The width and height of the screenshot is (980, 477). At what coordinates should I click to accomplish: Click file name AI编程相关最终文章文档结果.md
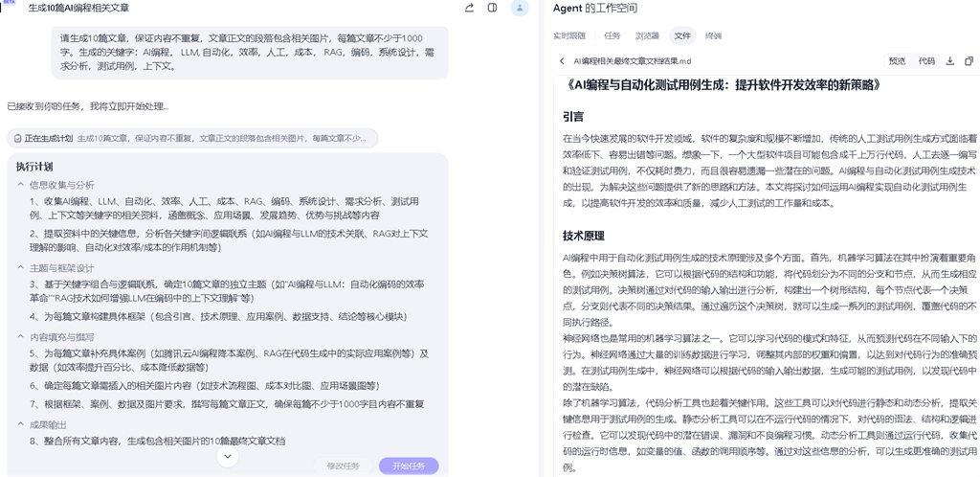coord(633,61)
